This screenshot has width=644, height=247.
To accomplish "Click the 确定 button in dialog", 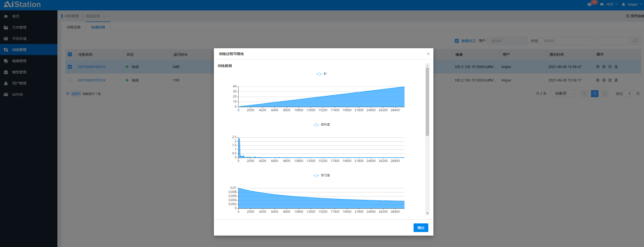I will point(421,228).
